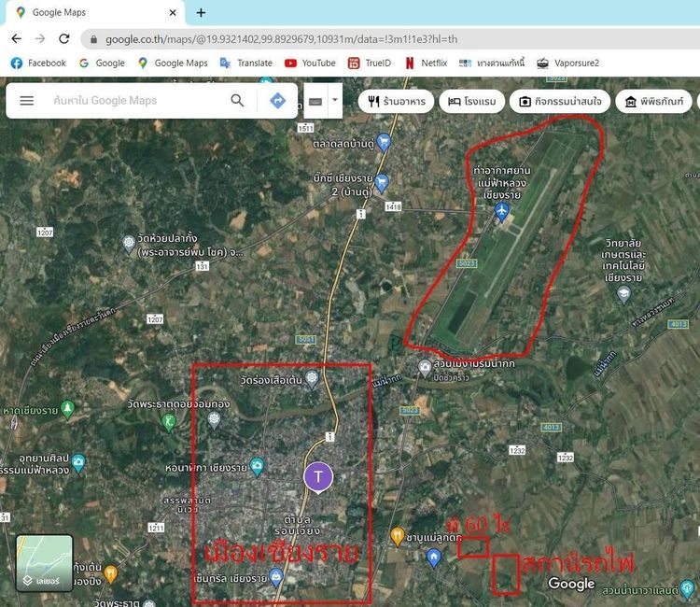The width and height of the screenshot is (700, 607).
Task: Click the สวนน้ำนาวาแลนด์ pin
Action: (687, 588)
